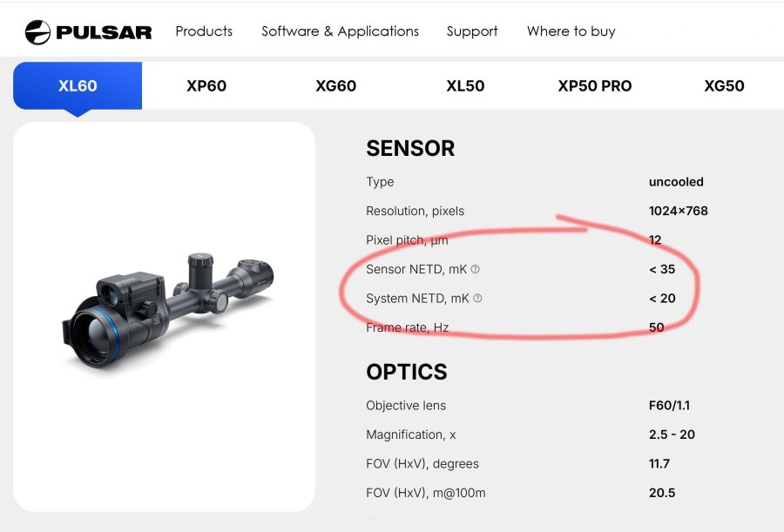Image resolution: width=784 pixels, height=532 pixels.
Task: Open the Where to buy menu
Action: click(x=571, y=31)
